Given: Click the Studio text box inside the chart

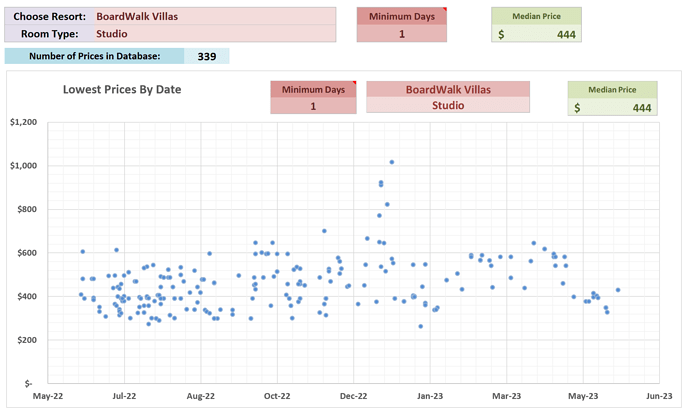Looking at the screenshot, I should (446, 106).
